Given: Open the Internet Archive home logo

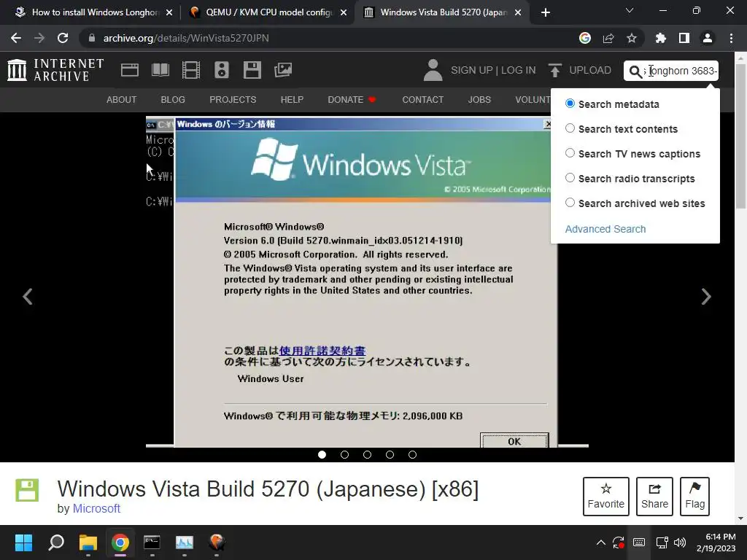Looking at the screenshot, I should click(55, 70).
